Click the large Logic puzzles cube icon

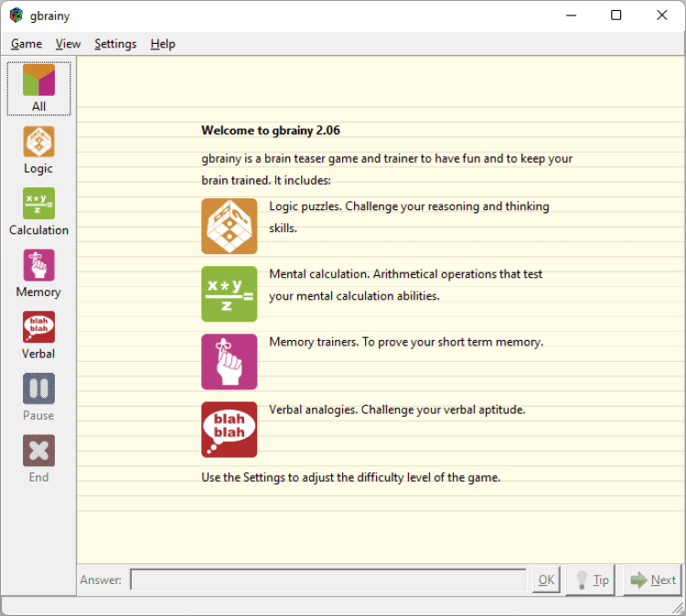pos(230,226)
